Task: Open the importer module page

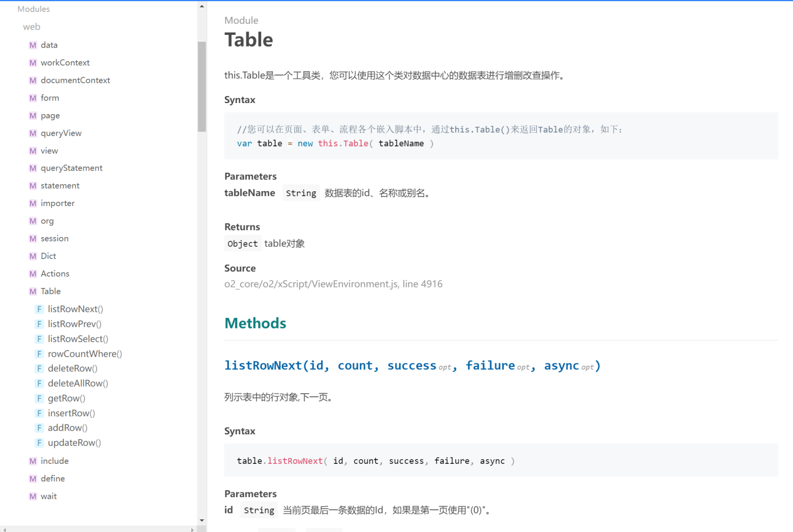Action: coord(58,203)
